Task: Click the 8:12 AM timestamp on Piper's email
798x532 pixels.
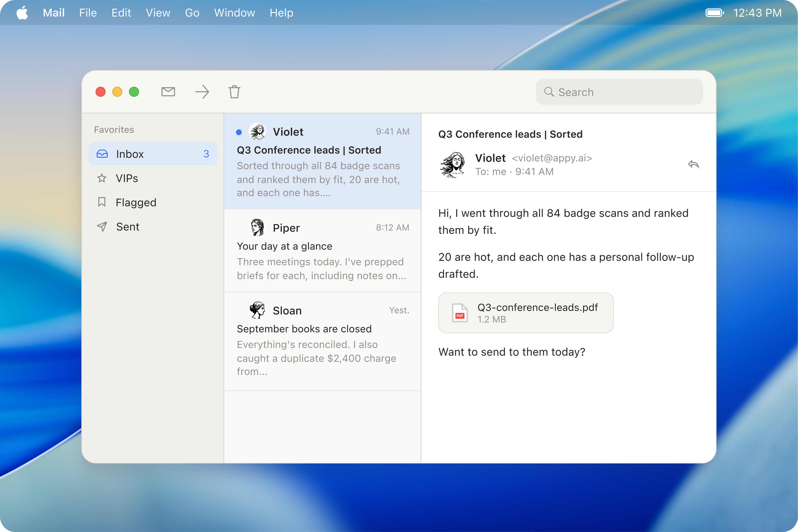Action: click(x=392, y=227)
